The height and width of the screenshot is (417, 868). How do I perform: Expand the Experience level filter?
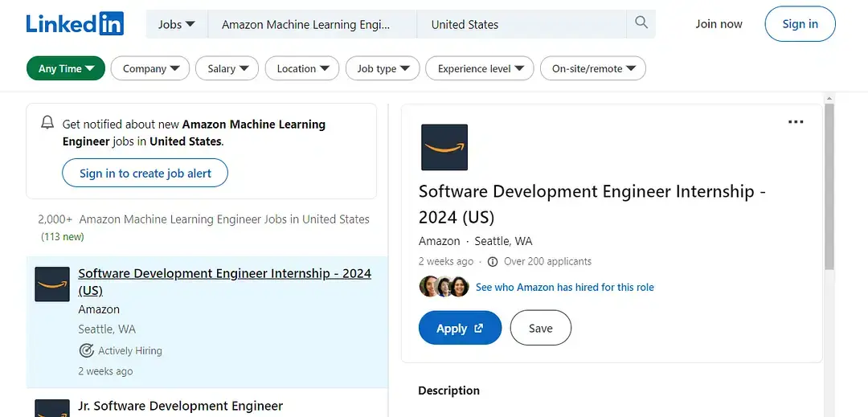click(x=479, y=68)
